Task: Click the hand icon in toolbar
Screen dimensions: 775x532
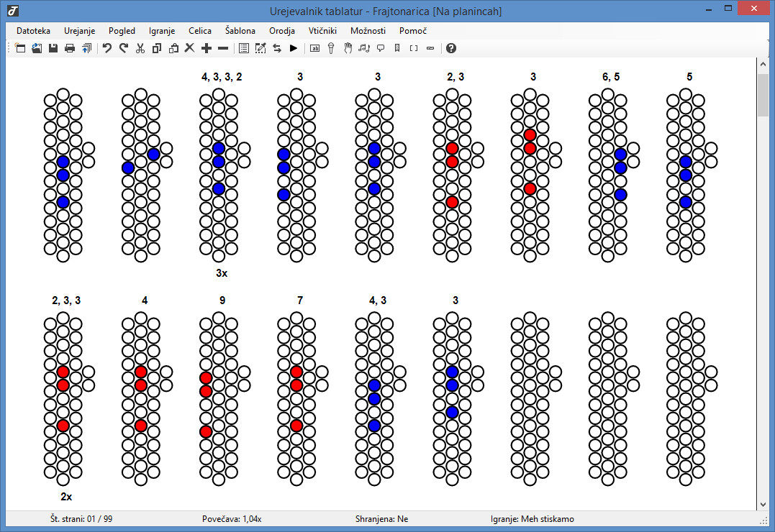Action: (x=348, y=48)
